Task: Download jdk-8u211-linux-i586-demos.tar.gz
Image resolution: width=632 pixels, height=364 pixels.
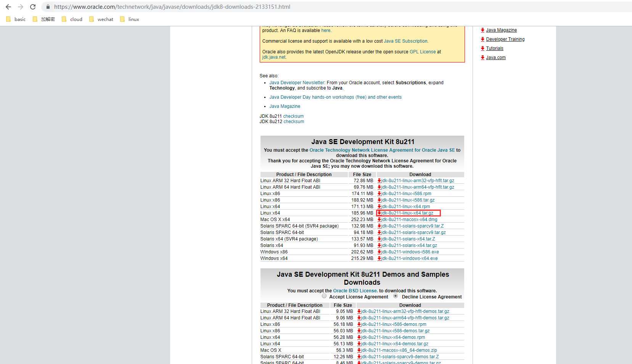Action: [396, 331]
